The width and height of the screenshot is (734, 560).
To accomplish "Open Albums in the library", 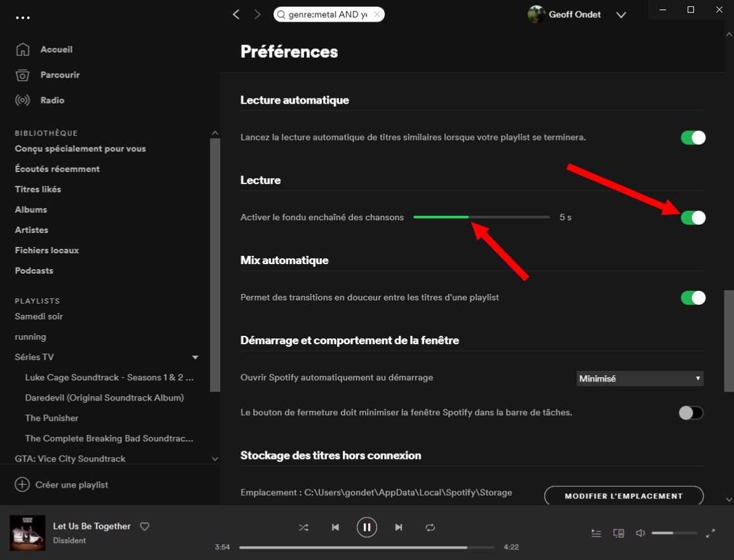I will pos(31,210).
